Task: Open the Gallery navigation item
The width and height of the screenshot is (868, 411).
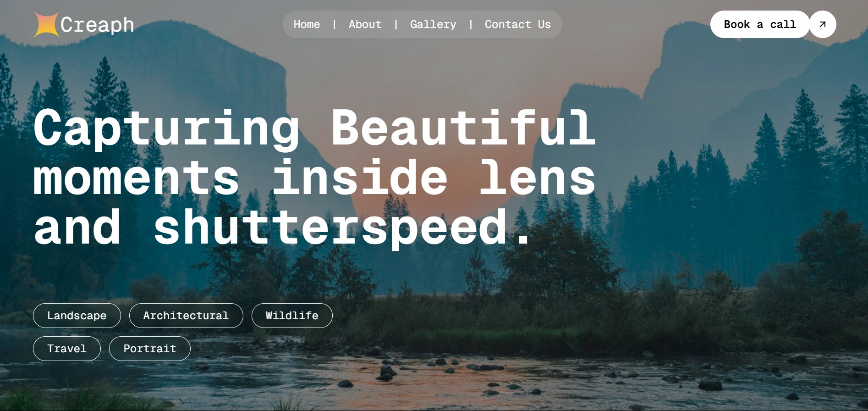Action: tap(433, 25)
